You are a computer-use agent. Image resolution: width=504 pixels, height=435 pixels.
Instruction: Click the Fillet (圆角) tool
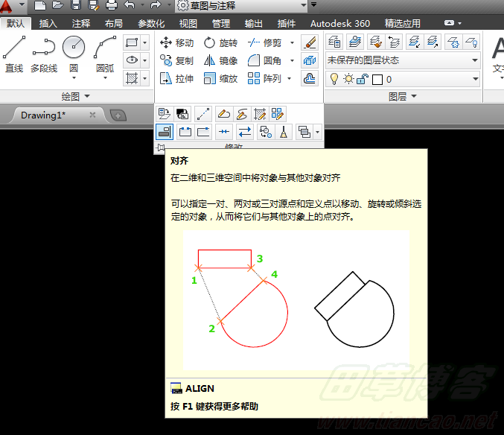[264, 60]
